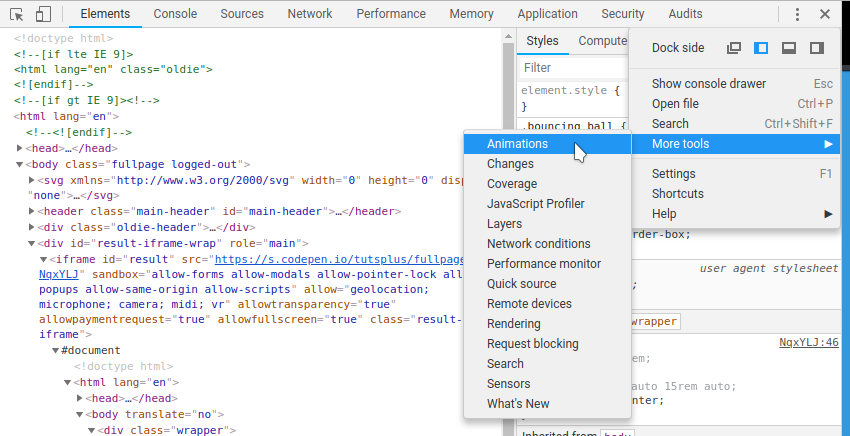Select Rendering in the More tools list
This screenshot has height=436, width=850.
pos(513,324)
